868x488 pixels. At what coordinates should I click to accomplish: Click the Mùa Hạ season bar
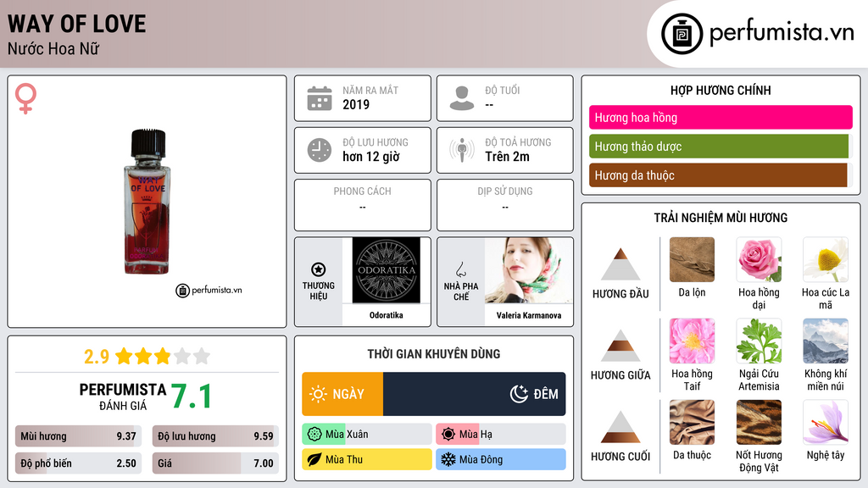tap(501, 435)
